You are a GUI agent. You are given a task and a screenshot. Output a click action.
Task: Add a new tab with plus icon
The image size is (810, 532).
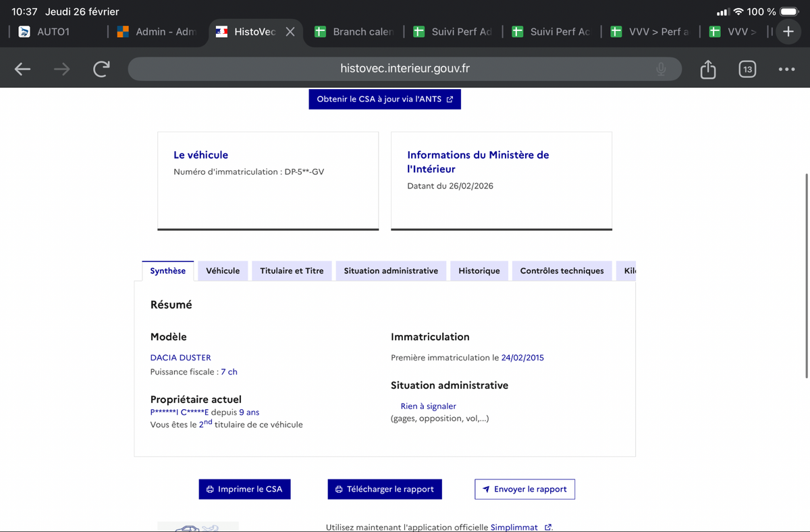click(788, 32)
